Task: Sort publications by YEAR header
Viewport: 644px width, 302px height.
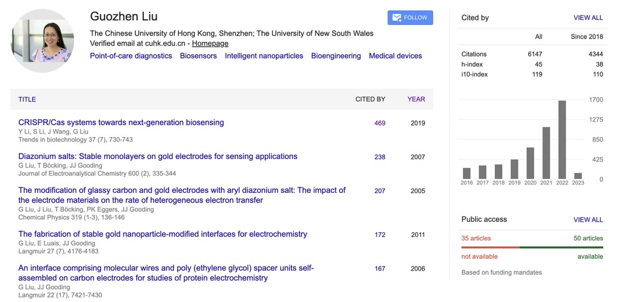Action: (416, 99)
